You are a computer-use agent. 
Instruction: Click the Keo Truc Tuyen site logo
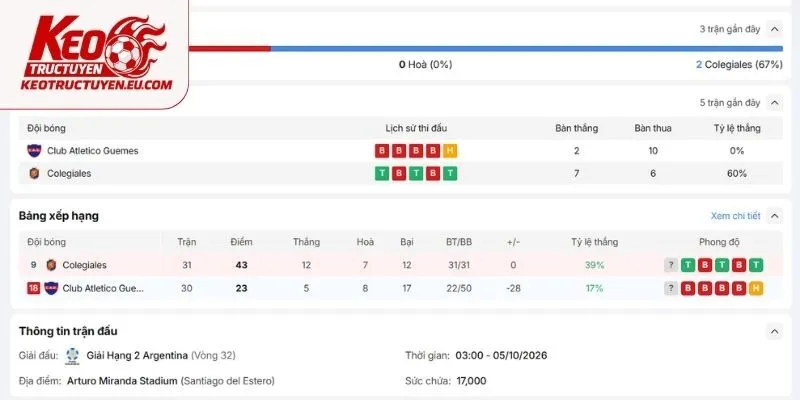[x=95, y=53]
